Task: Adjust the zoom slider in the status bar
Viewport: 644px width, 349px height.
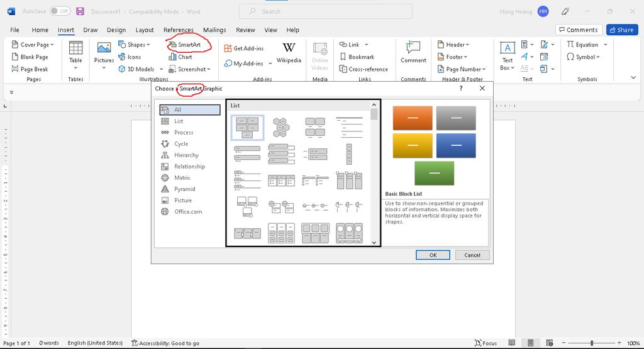Action: coord(591,343)
